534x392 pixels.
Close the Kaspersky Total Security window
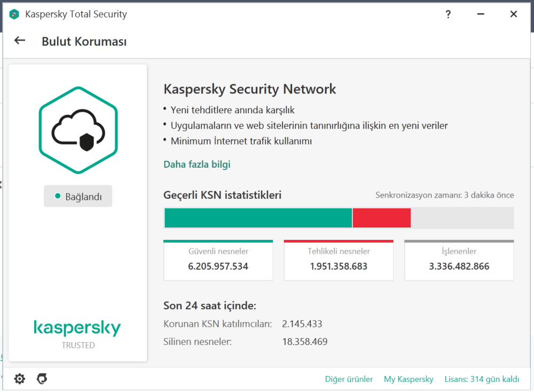(514, 14)
